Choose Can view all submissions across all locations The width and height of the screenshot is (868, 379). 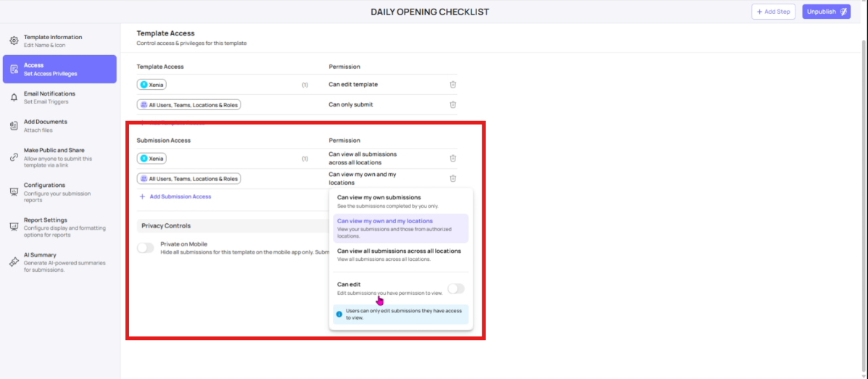(x=399, y=251)
